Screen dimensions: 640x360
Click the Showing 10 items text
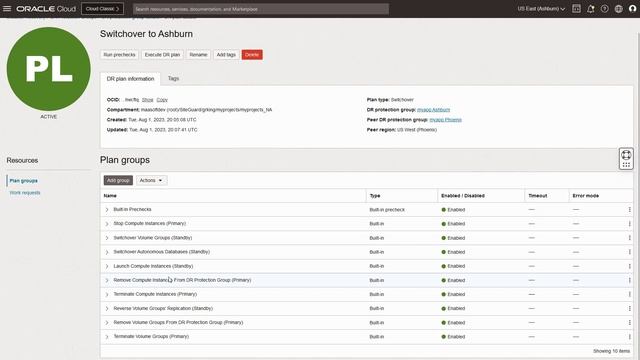tap(611, 351)
